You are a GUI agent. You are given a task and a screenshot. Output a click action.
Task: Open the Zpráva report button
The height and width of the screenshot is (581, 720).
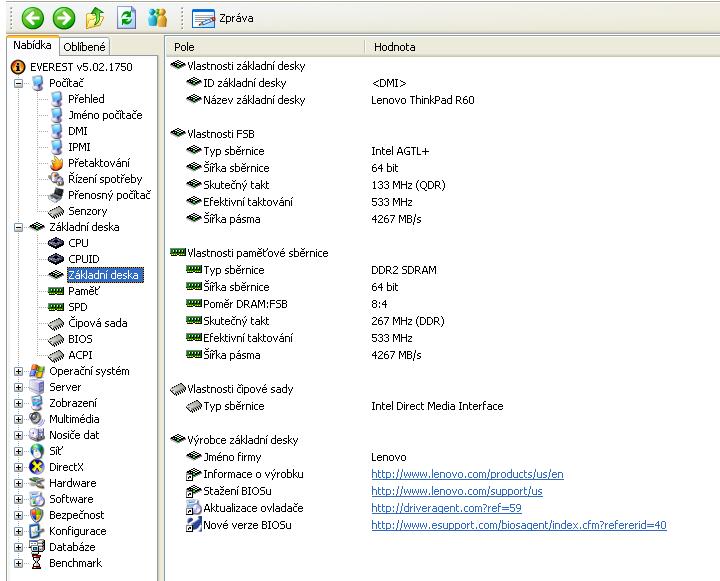222,18
